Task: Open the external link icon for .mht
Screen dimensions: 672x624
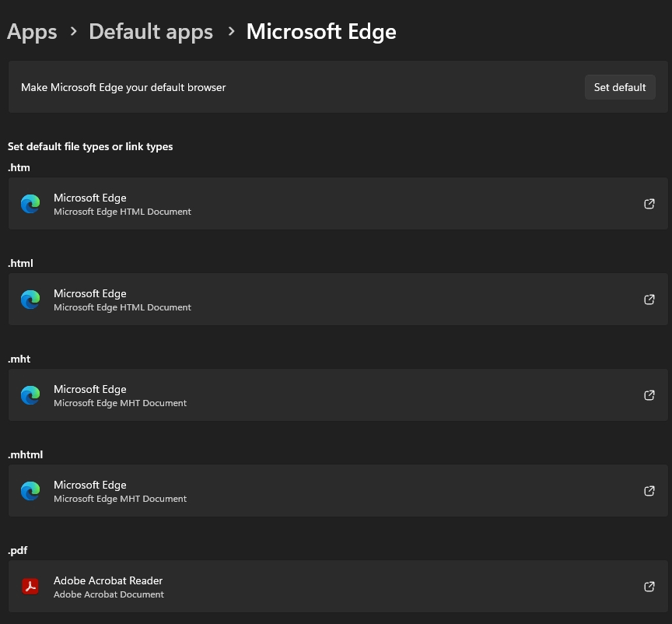Action: [649, 395]
